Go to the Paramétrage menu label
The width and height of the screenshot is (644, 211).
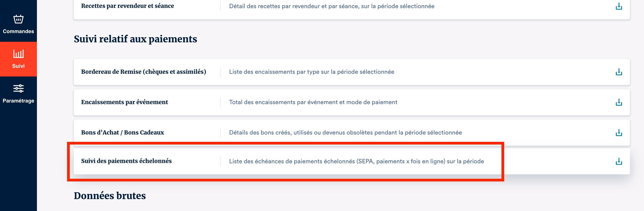[18, 101]
